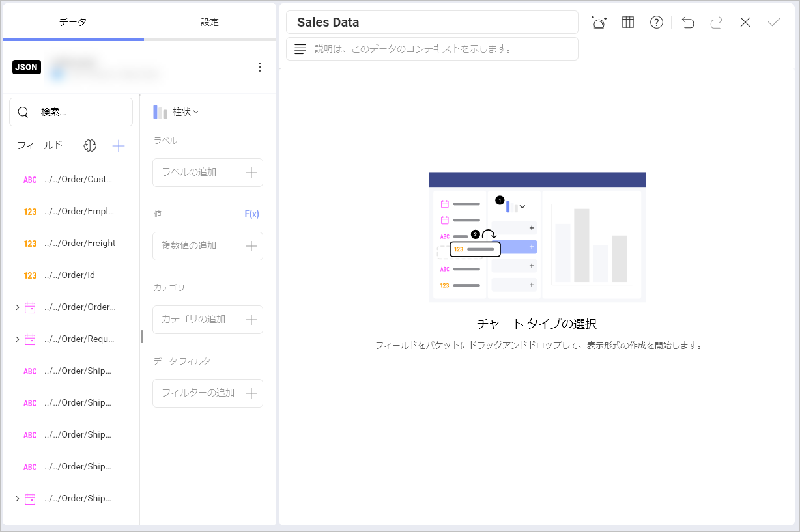Open the 柱状 chart type dropdown
800x532 pixels.
186,112
